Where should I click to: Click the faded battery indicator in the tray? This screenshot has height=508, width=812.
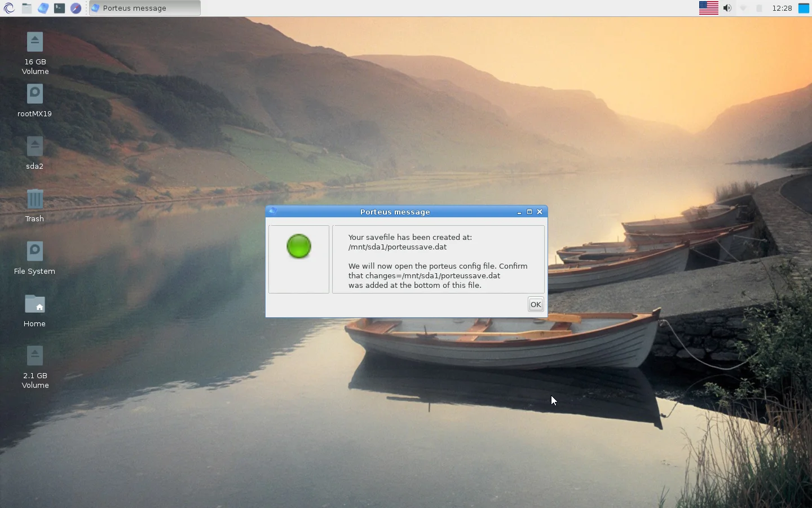point(760,8)
